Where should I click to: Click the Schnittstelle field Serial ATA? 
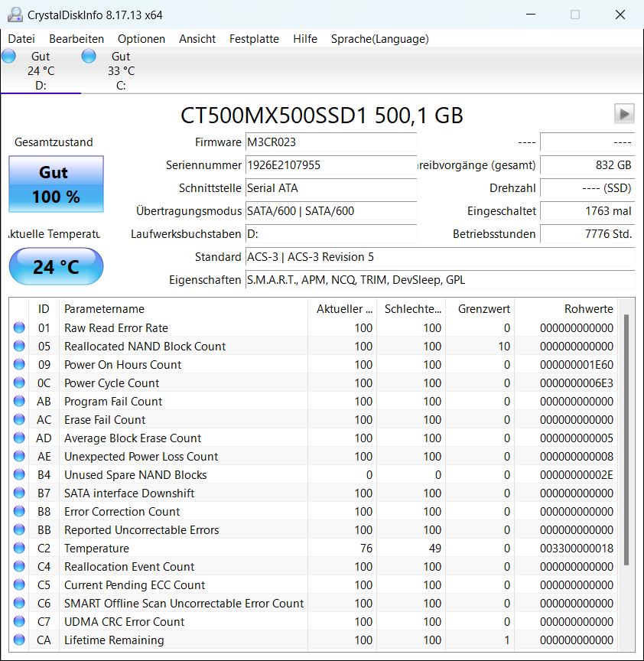(x=331, y=188)
